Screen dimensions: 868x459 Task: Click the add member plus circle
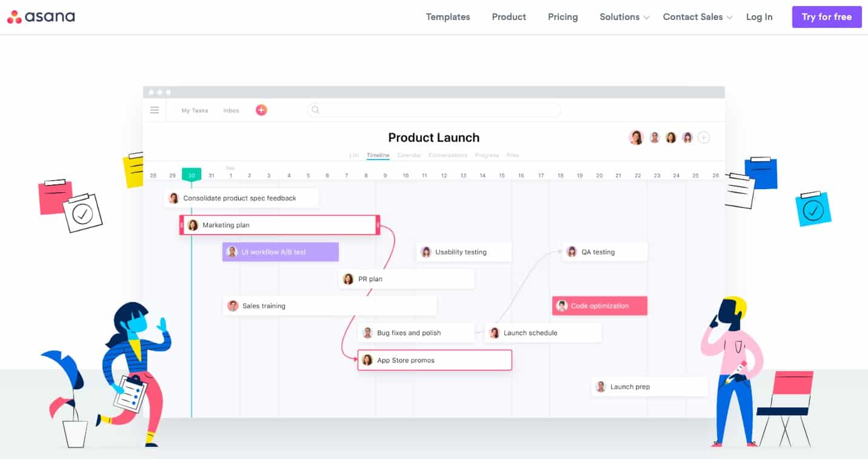click(704, 138)
